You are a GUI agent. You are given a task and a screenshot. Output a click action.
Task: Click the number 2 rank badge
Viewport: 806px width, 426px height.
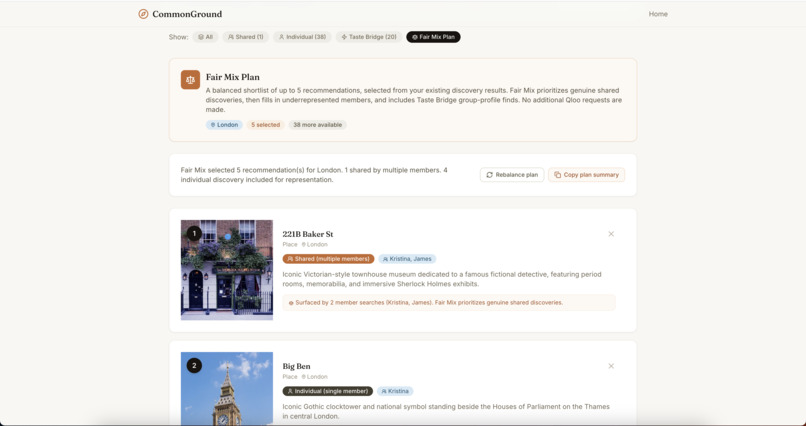click(194, 366)
